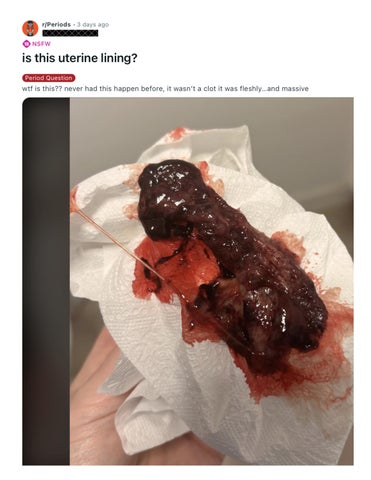Filter by the 'Period Question' flair
This screenshot has height=480, width=371.
[x=49, y=78]
